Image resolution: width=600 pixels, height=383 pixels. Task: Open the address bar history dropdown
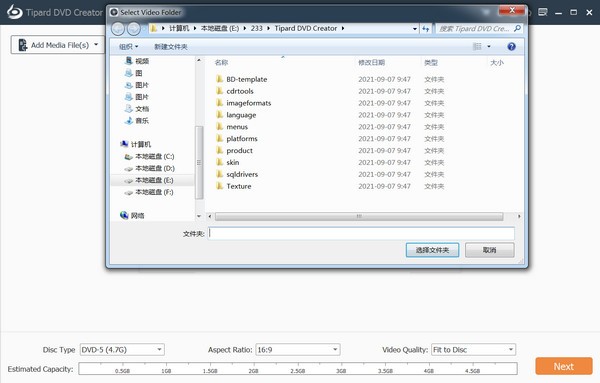[415, 29]
